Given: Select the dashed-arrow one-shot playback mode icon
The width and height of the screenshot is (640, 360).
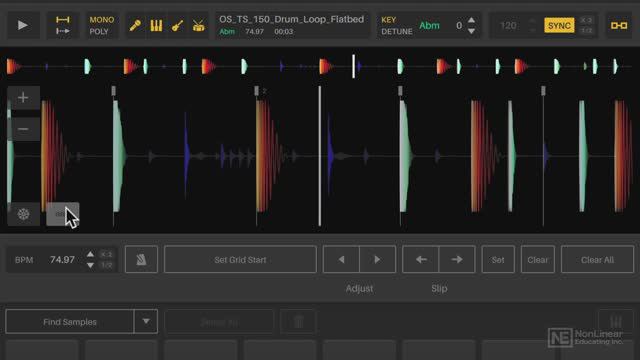Looking at the screenshot, I should pyautogui.click(x=62, y=31).
